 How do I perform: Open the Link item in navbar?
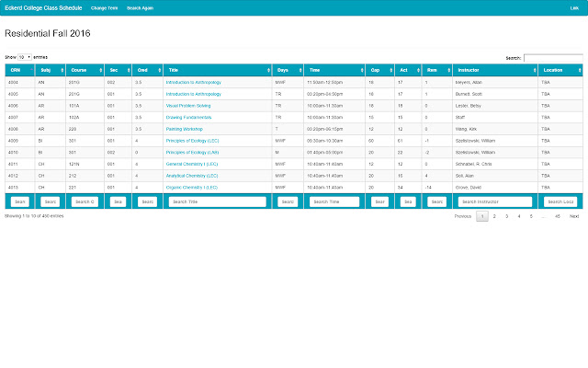(x=574, y=8)
